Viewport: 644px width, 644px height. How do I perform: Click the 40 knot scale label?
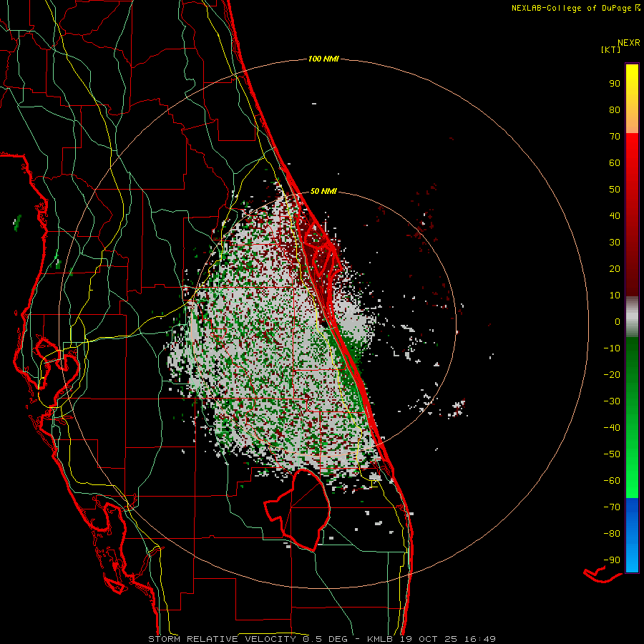coord(615,216)
